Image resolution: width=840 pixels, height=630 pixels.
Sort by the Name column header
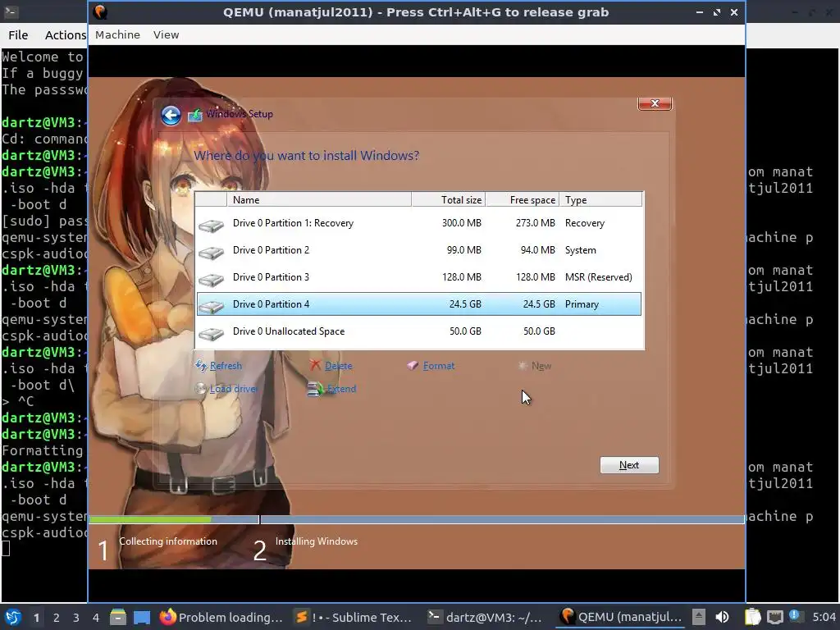point(319,200)
